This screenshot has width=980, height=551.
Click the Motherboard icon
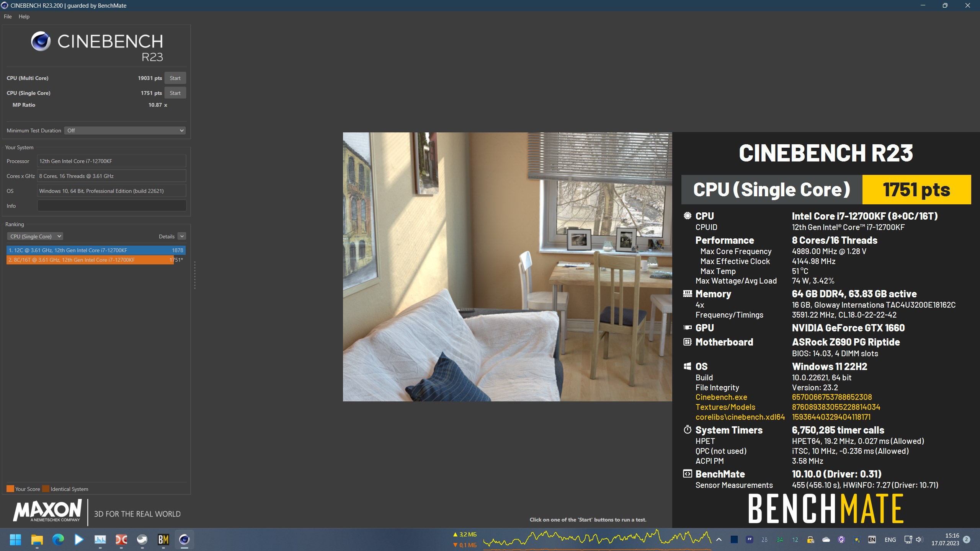[x=688, y=342]
